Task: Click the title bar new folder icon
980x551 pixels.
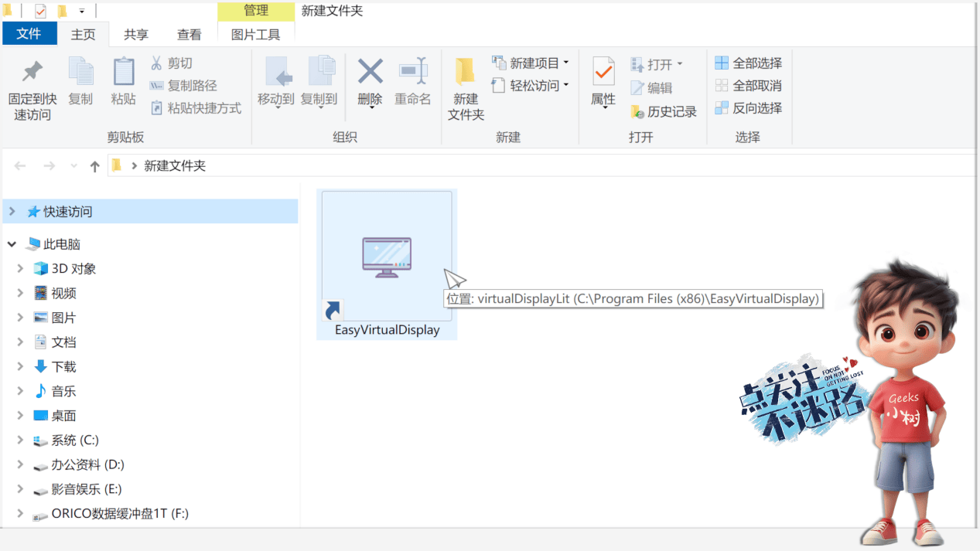Action: [x=62, y=11]
